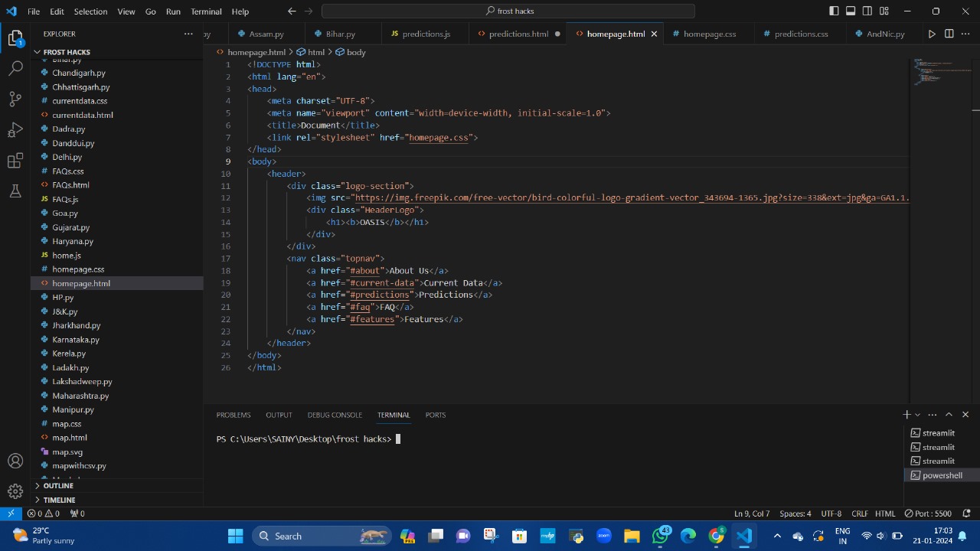Go back with the left arrow
Screen dimensions: 980x551
[292, 11]
